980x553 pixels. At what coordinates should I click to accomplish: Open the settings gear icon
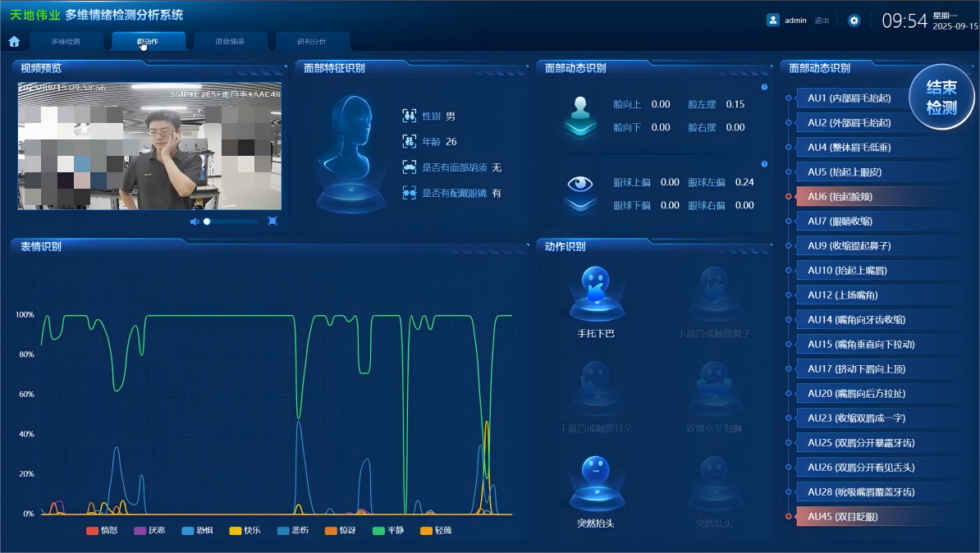[854, 21]
